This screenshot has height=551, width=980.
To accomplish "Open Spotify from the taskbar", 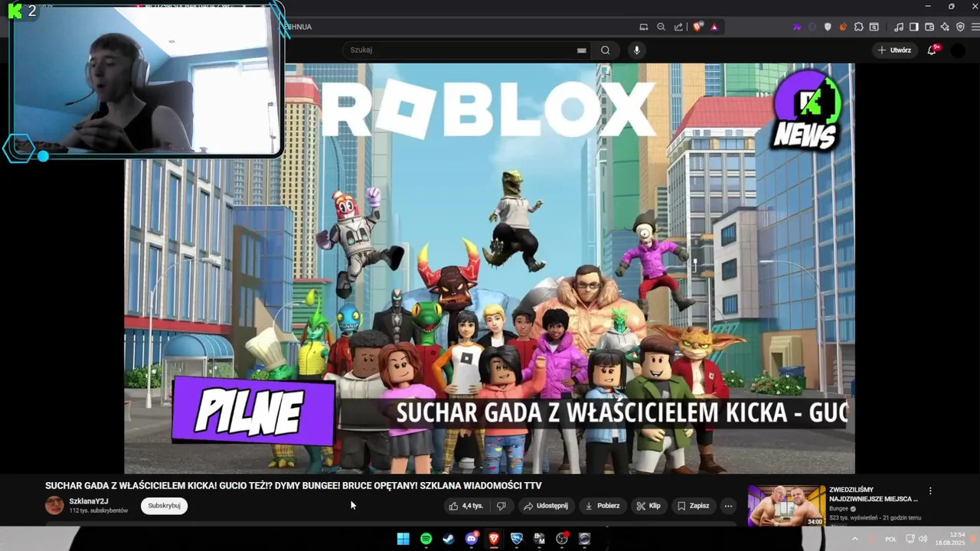I will pyautogui.click(x=426, y=539).
